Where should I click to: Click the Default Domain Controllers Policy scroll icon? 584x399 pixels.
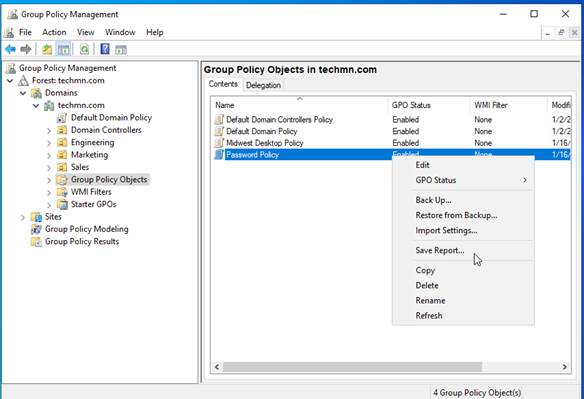coord(219,120)
